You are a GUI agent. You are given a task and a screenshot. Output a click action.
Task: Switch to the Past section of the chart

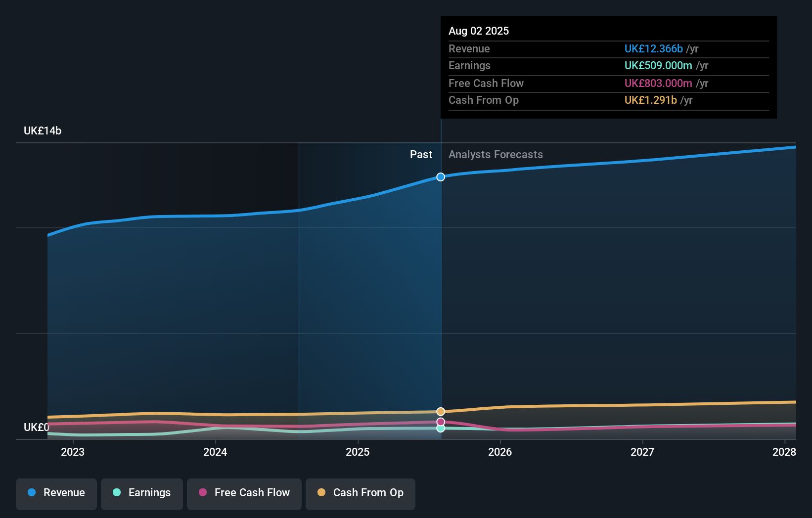[421, 154]
